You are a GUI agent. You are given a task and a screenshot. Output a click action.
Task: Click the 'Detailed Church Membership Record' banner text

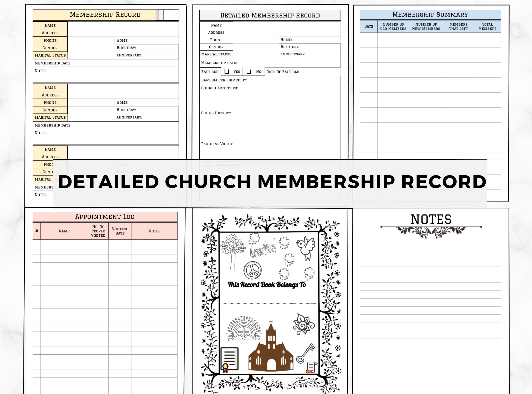[272, 182]
